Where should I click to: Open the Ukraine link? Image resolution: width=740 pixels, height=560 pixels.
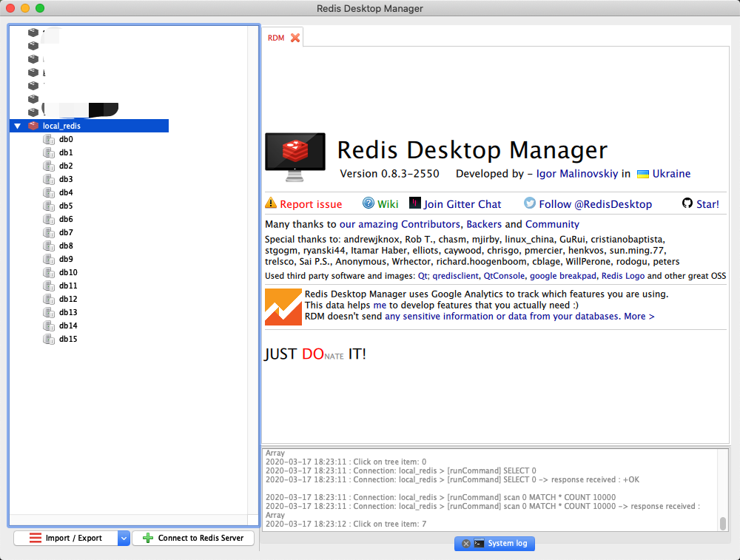tap(671, 174)
